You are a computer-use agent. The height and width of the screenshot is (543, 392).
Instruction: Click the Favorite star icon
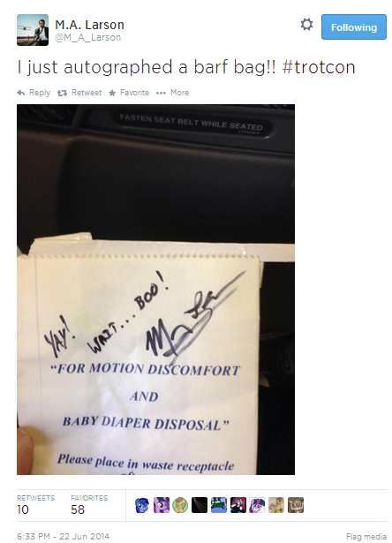click(112, 93)
